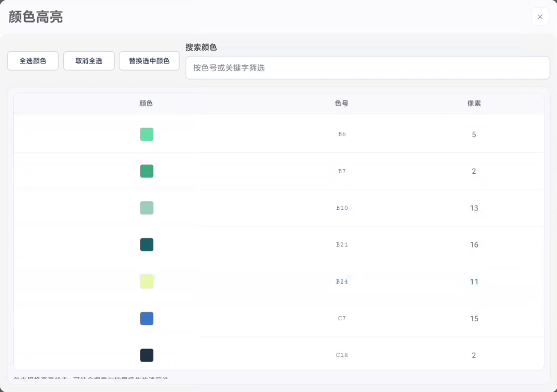
Task: Toggle highlight state for the C7 row
Action: [x=278, y=318]
